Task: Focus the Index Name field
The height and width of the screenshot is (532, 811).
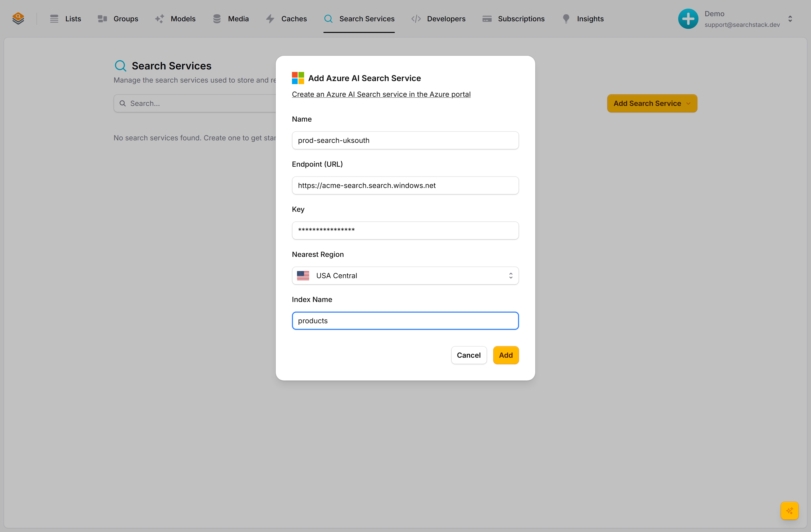Action: click(405, 321)
